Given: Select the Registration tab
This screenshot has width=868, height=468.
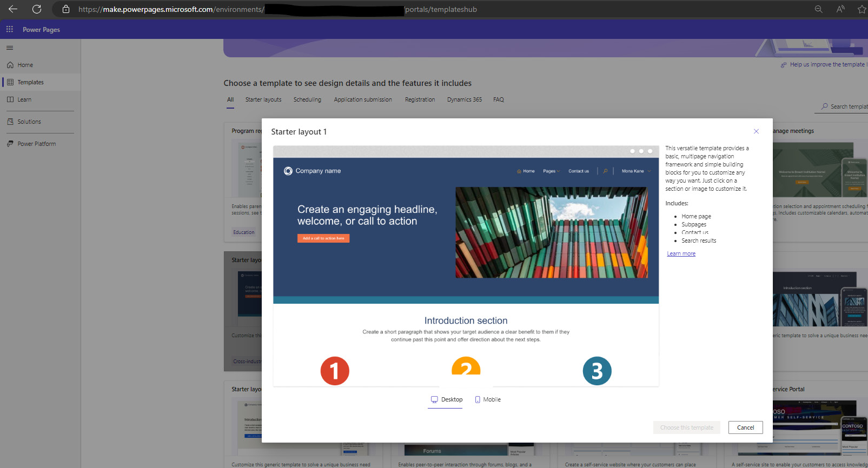Looking at the screenshot, I should pos(420,99).
